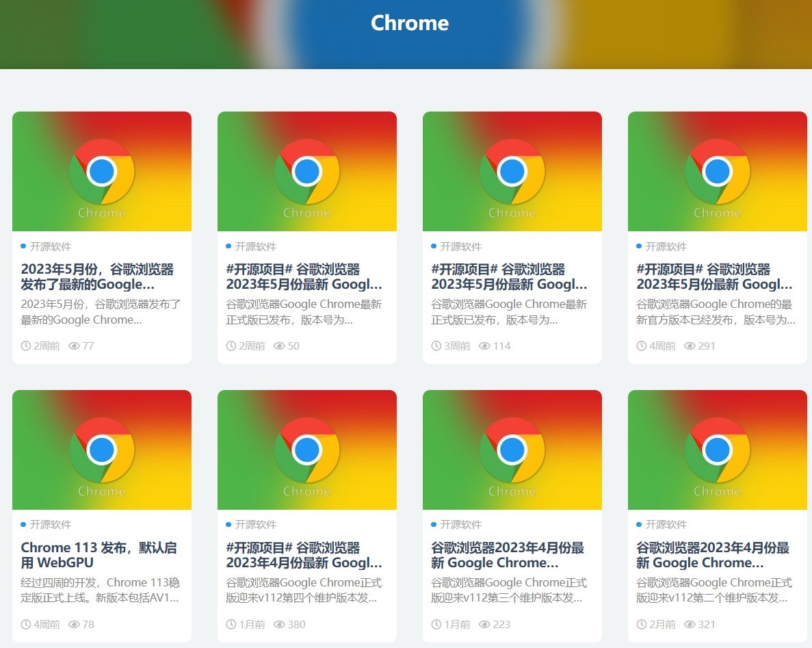812x648 pixels.
Task: Open the Chrome thumbnail of the 321-views post
Action: tap(717, 450)
